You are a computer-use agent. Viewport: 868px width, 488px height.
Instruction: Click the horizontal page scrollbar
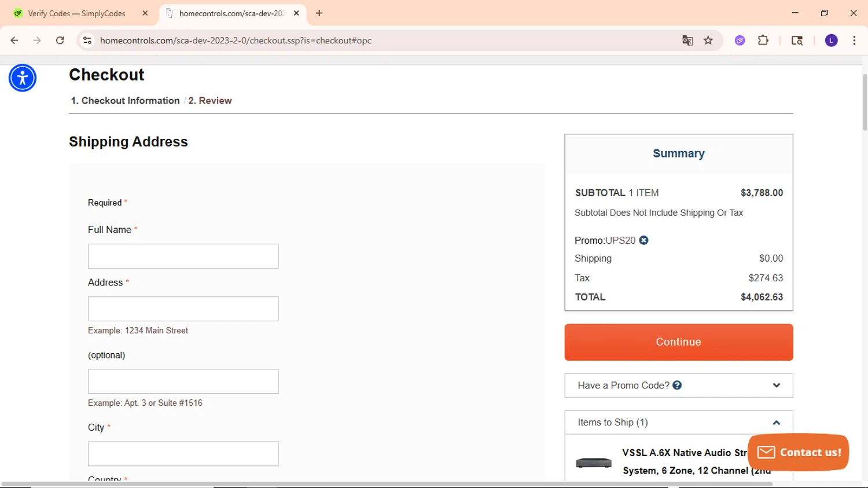387,484
